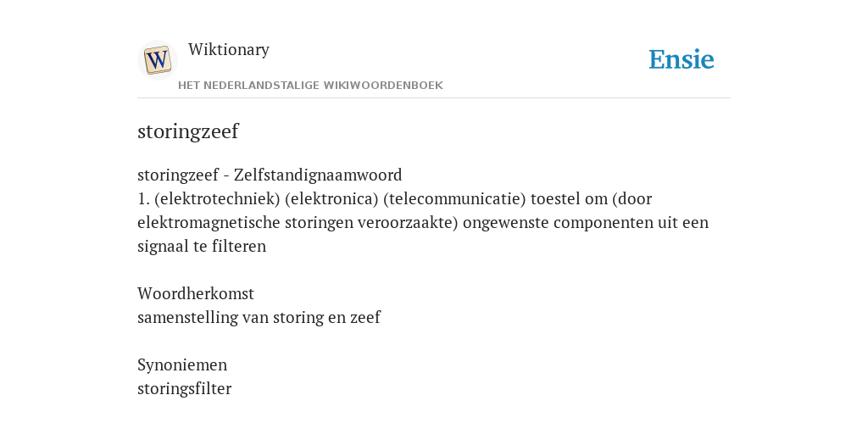868x434 pixels.
Task: Click 'signaal te filteren' text line
Action: (x=202, y=247)
